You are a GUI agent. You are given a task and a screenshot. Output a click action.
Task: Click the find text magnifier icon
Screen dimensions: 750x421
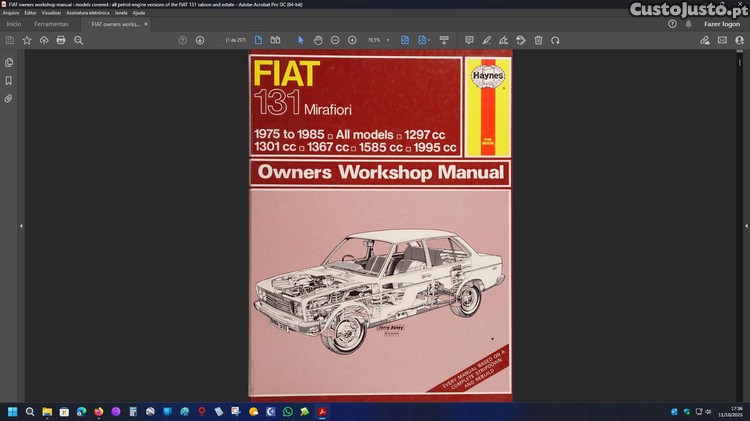pos(79,40)
